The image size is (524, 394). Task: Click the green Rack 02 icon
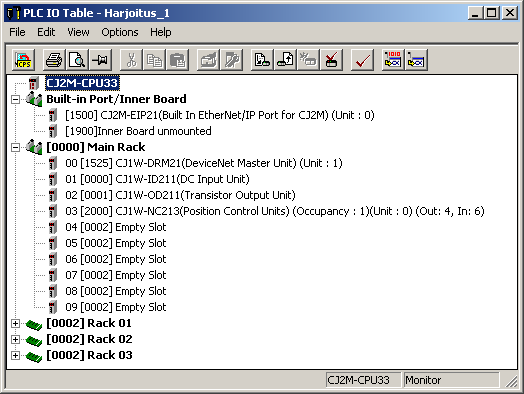click(34, 340)
